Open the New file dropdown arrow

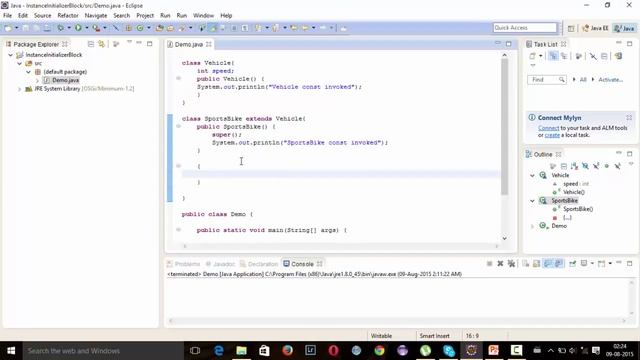pyautogui.click(x=16, y=28)
